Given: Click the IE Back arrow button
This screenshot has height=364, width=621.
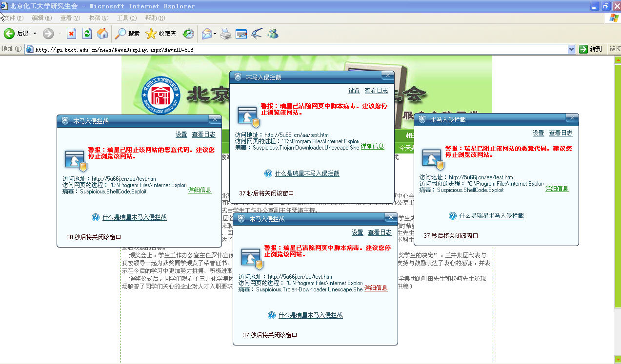Looking at the screenshot, I should [9, 34].
